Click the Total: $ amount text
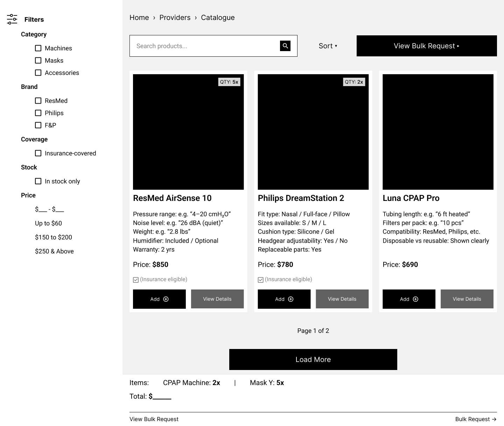The image size is (504, 426). [x=150, y=396]
